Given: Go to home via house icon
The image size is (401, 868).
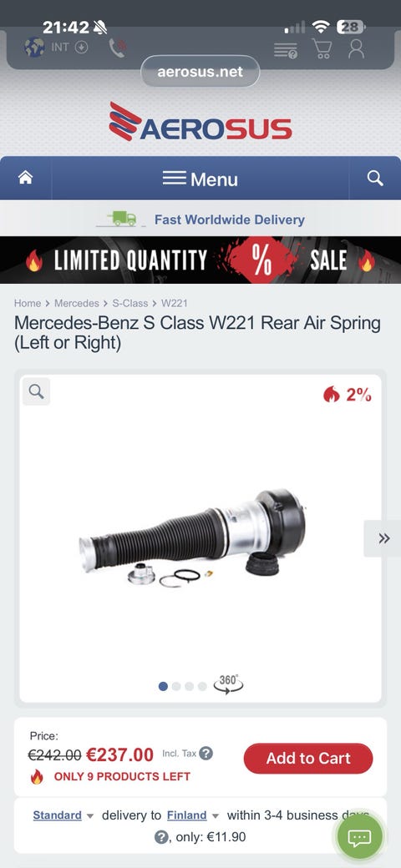Looking at the screenshot, I should click(25, 178).
